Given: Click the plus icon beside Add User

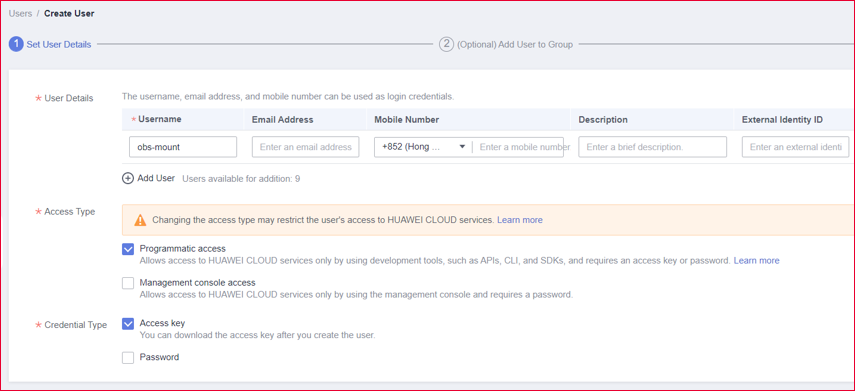Looking at the screenshot, I should [x=128, y=178].
